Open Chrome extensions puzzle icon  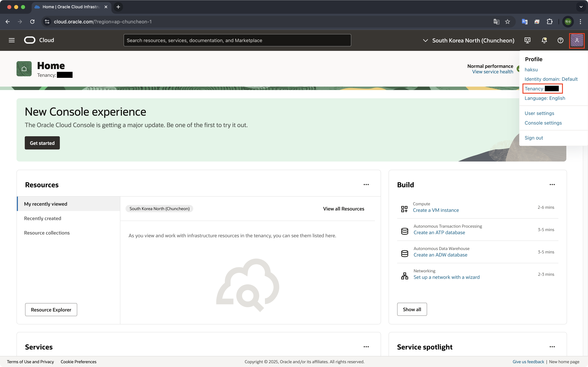pos(550,22)
